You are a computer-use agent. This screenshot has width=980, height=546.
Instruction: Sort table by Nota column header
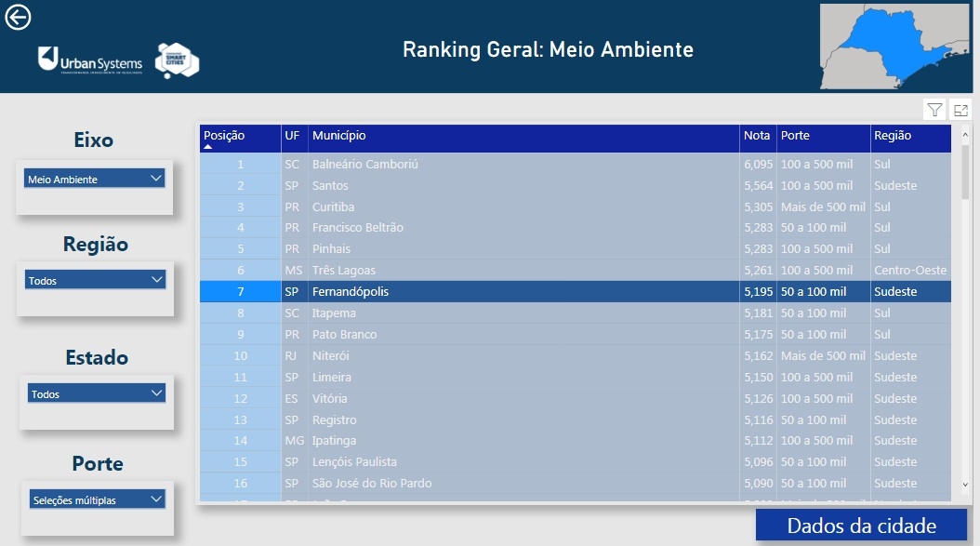[x=757, y=136]
